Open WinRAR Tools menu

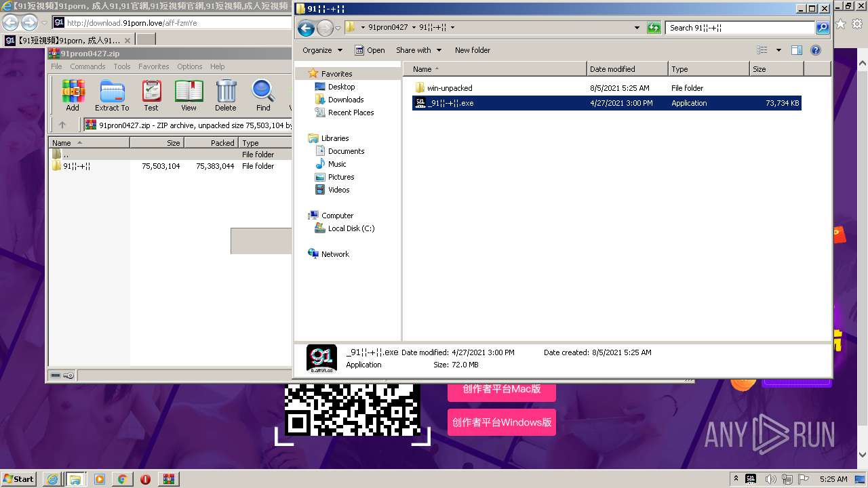tap(122, 66)
